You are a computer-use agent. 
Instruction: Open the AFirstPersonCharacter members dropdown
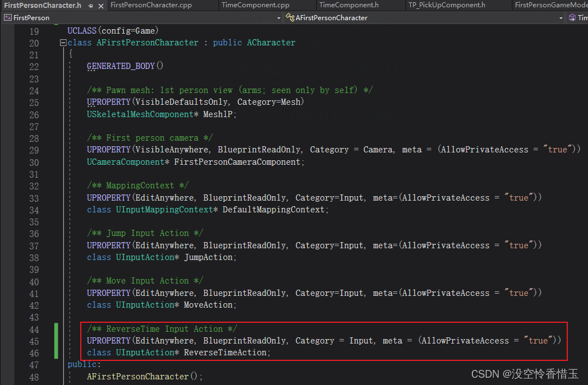click(x=561, y=17)
